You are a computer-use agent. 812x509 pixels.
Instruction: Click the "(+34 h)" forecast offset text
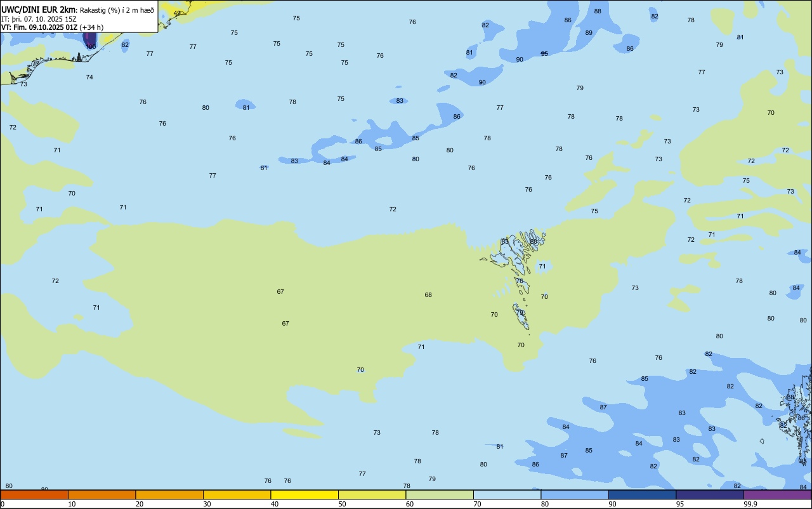coord(91,27)
